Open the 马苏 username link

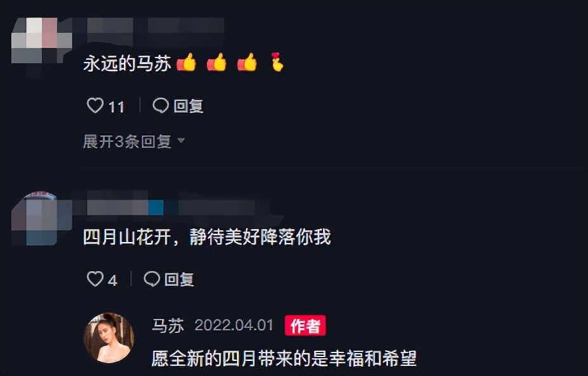pos(168,325)
